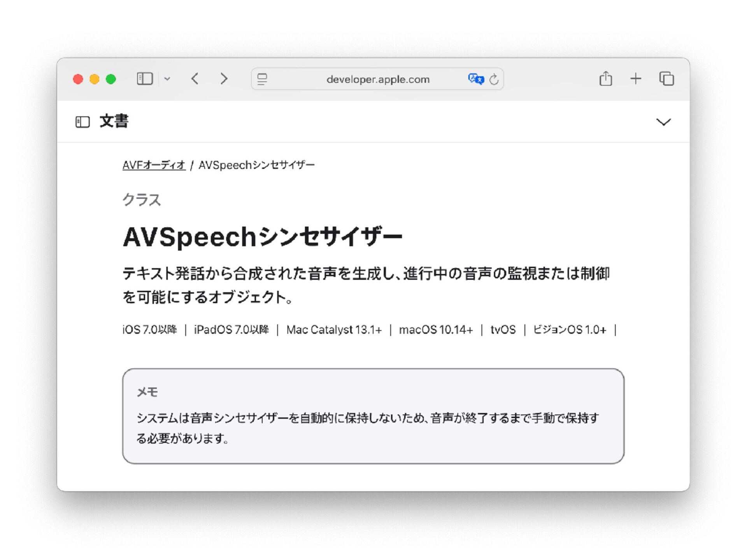Click the 文書 title heading
Viewport: 747px width, 560px height.
114,121
